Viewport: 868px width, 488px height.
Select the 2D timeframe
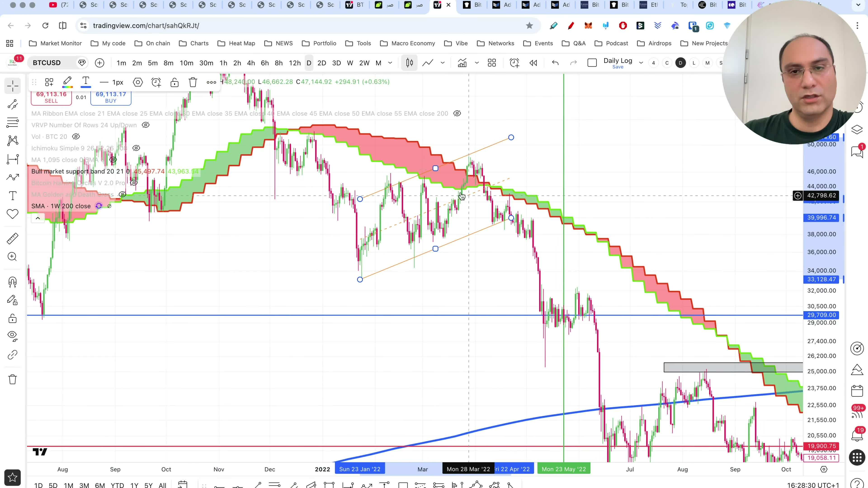321,63
